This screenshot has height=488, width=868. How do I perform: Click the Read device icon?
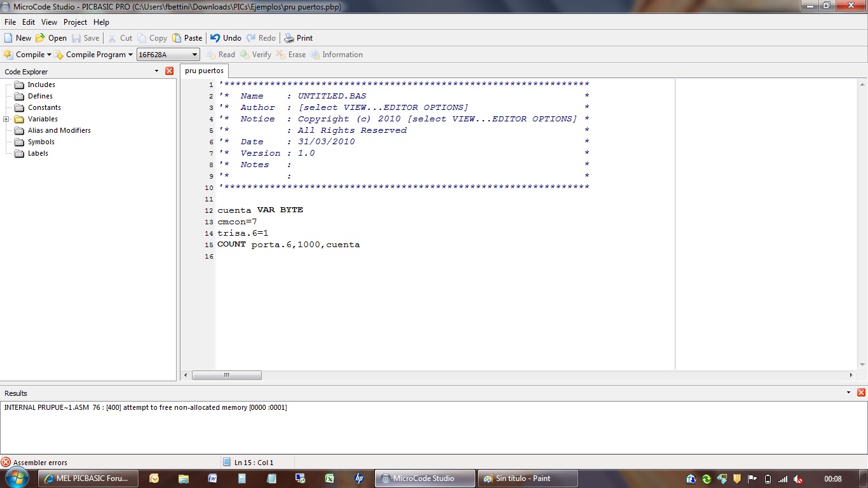211,55
